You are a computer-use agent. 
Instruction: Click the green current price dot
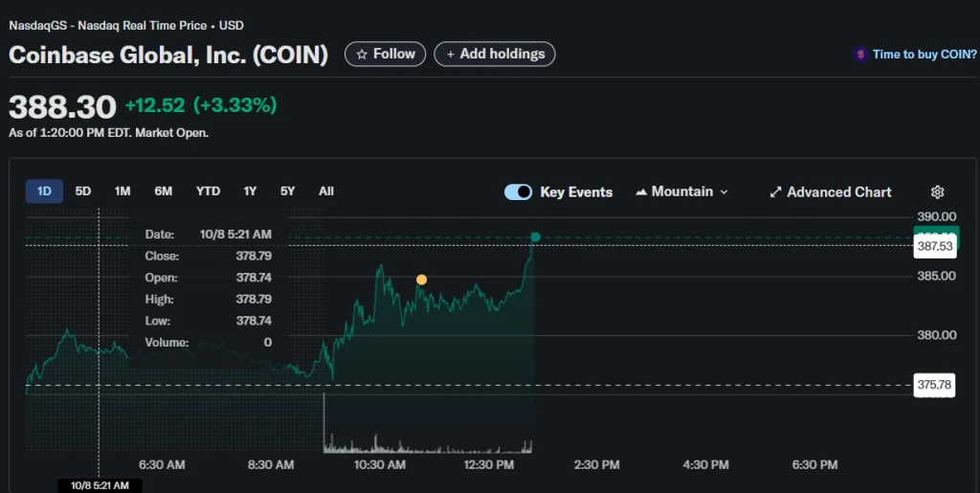535,236
